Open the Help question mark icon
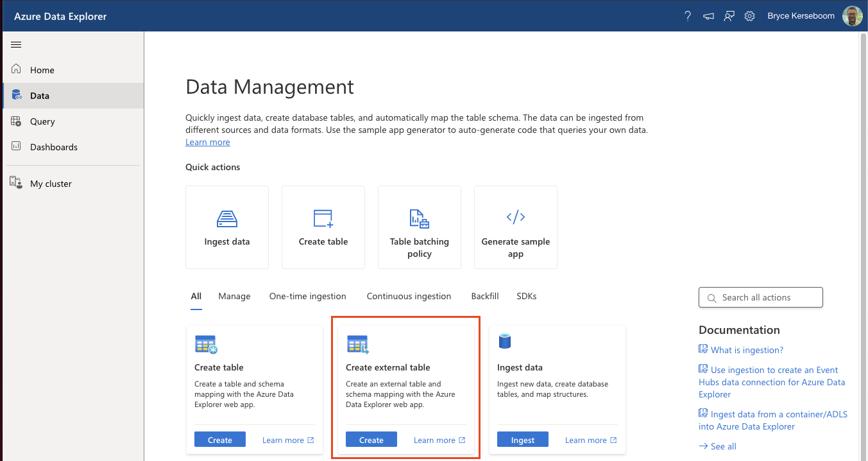The image size is (868, 461). (x=688, y=16)
